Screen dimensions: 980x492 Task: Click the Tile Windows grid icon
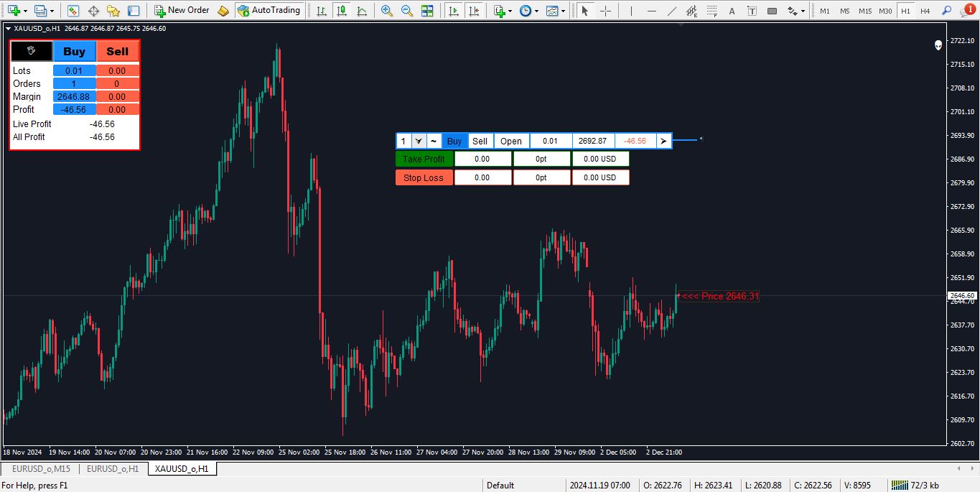(x=427, y=11)
